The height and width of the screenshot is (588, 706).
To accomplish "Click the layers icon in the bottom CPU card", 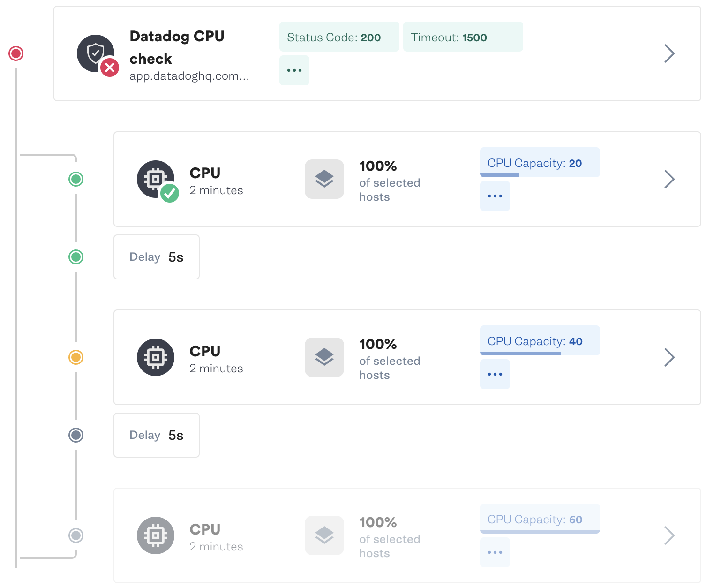I will click(324, 535).
